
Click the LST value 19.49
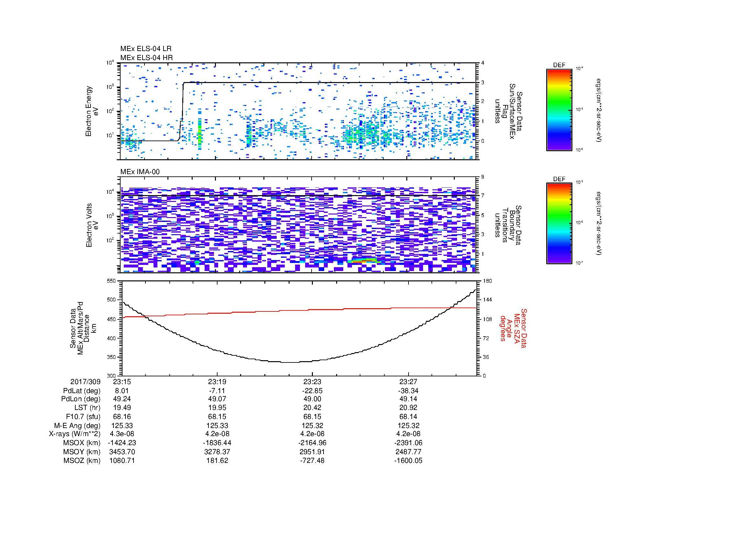click(x=122, y=408)
